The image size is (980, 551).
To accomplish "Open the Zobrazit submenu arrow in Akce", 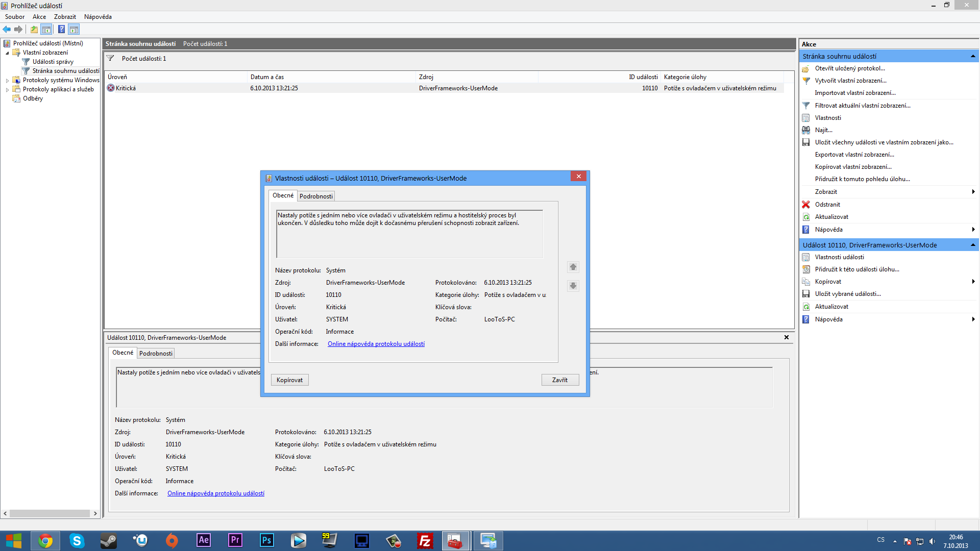I will 973,192.
